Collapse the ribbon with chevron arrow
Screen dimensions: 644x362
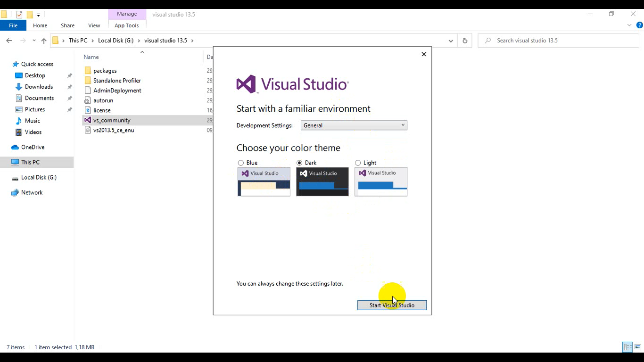[629, 25]
